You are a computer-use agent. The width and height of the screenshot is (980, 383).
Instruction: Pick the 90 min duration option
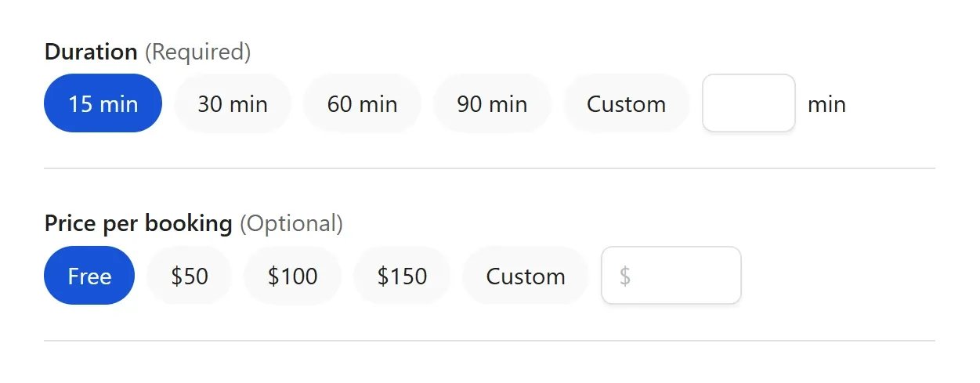tap(492, 103)
